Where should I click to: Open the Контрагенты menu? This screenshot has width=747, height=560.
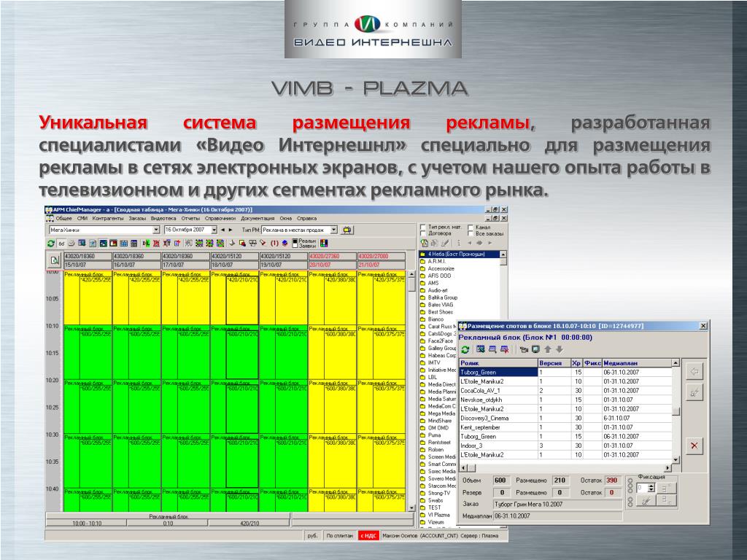point(108,219)
